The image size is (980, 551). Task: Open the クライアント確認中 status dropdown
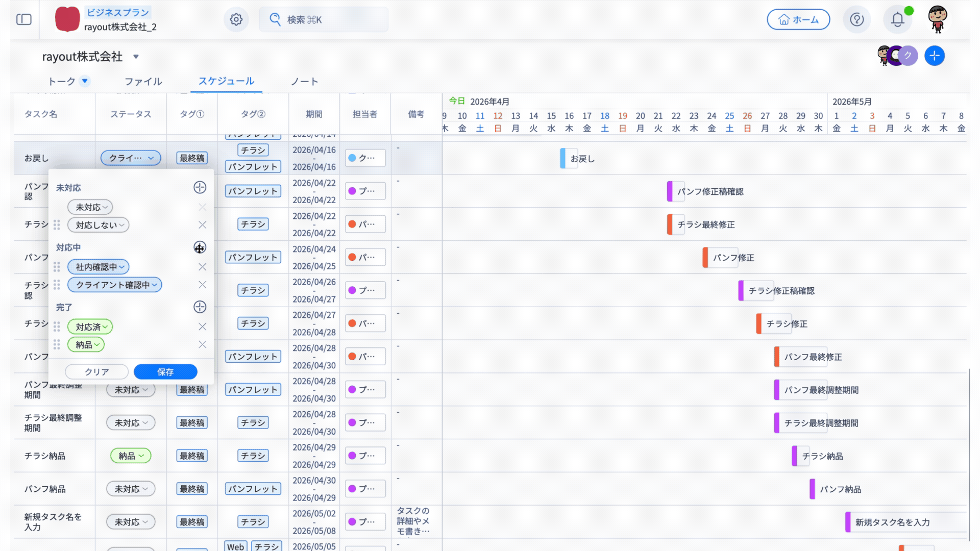[x=115, y=285]
